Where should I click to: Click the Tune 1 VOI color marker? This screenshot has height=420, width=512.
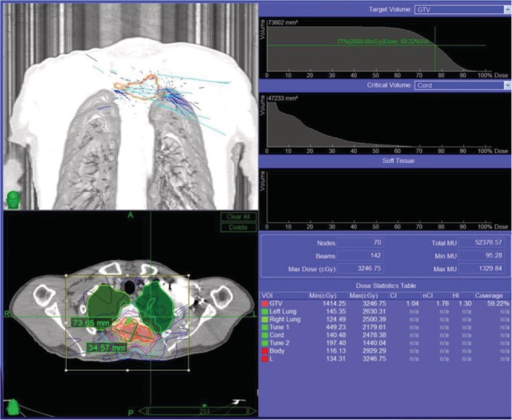[265, 327]
